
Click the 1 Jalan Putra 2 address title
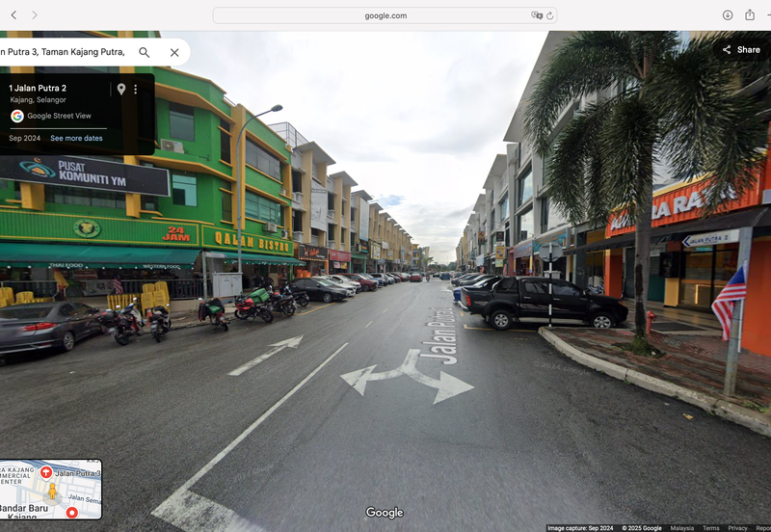point(38,88)
